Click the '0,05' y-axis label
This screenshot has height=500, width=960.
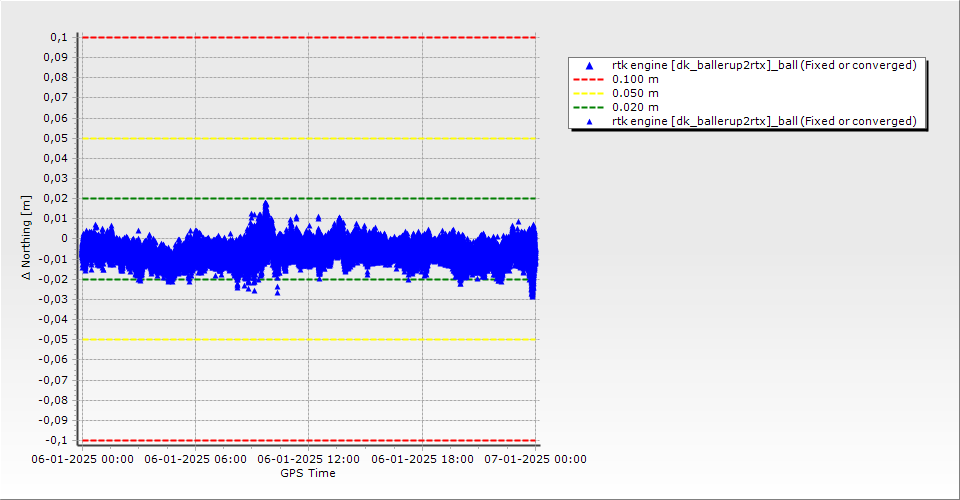(56, 138)
